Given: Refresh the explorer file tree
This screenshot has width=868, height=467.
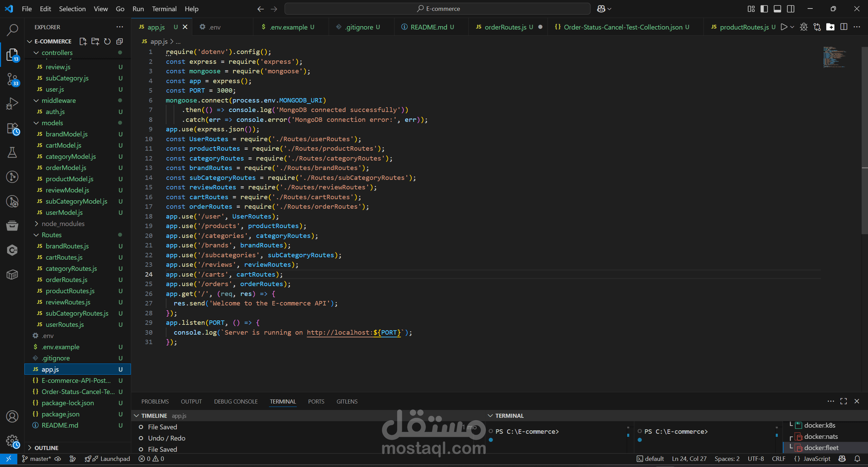Looking at the screenshot, I should click(x=107, y=41).
